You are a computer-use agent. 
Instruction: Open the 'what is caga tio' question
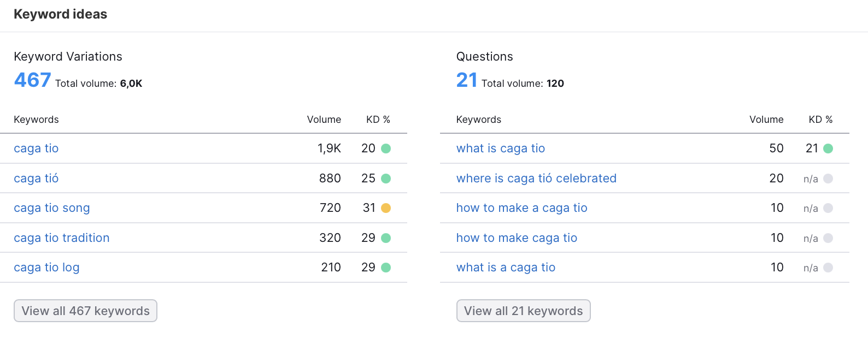(501, 149)
